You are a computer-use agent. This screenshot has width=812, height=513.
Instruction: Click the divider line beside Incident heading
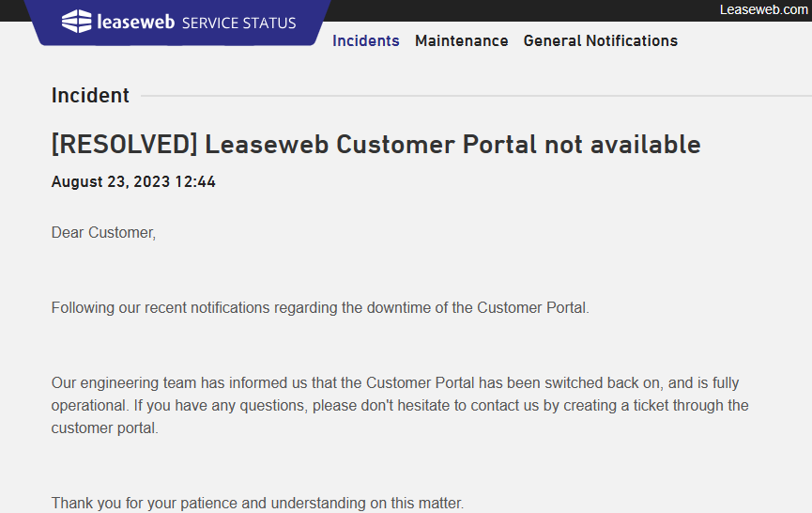[x=469, y=96]
